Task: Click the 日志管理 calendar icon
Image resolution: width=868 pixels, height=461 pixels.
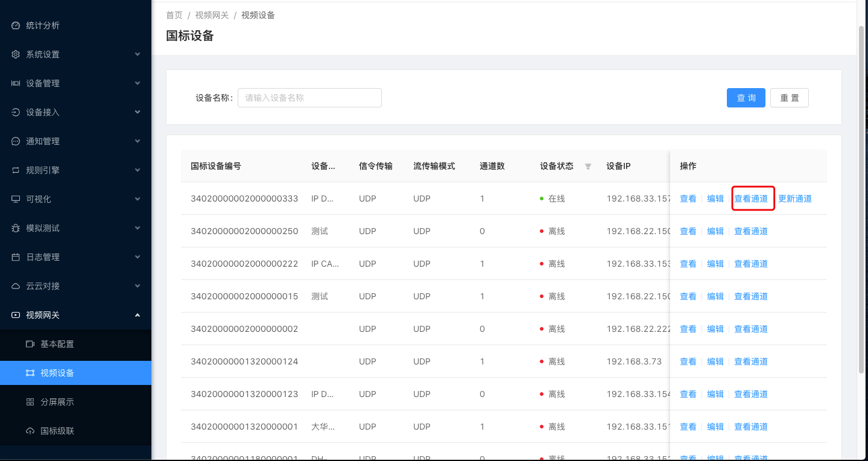Action: pyautogui.click(x=16, y=257)
